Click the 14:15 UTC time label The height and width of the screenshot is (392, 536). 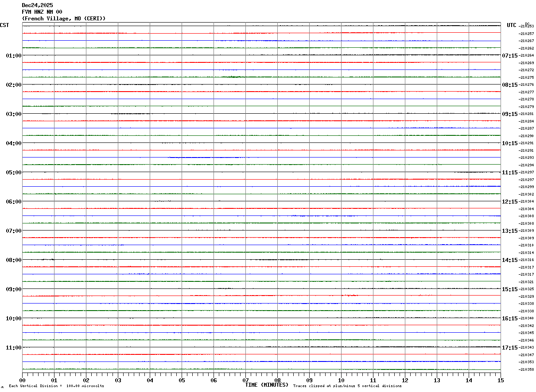(x=509, y=260)
